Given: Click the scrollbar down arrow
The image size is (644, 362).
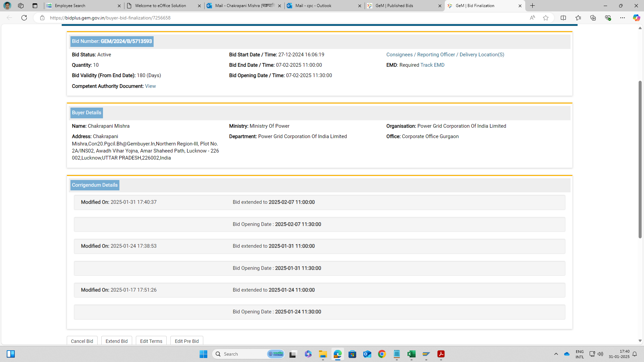Looking at the screenshot, I should [640, 341].
